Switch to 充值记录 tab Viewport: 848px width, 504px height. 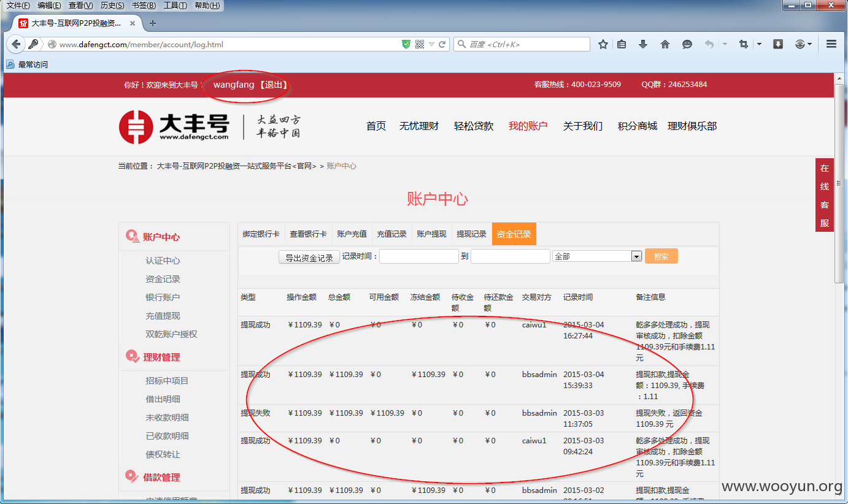click(x=391, y=234)
